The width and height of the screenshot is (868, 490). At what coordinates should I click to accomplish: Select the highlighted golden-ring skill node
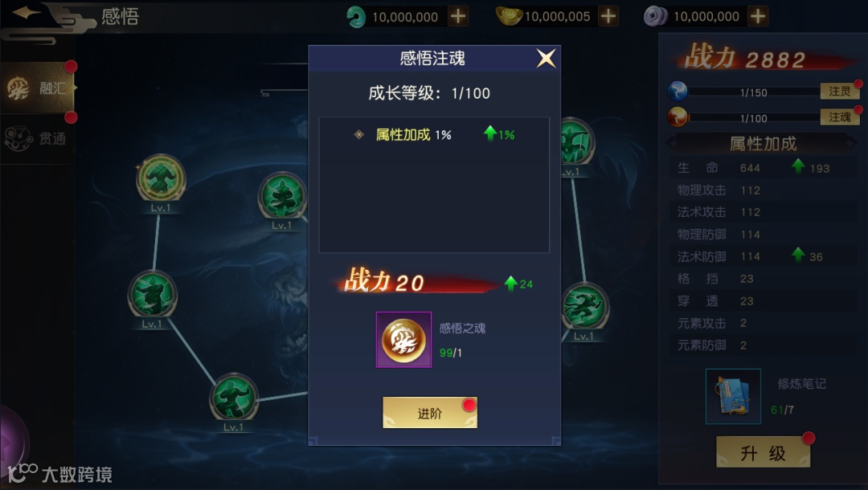point(161,178)
